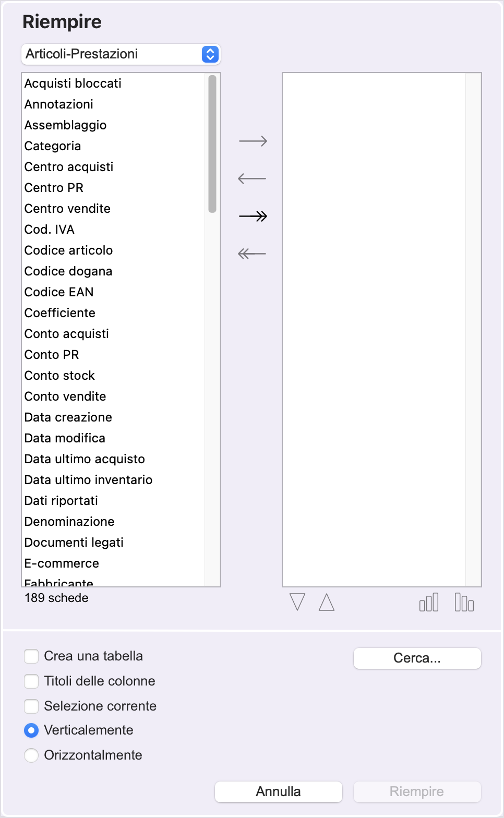Enable the Crea una tabella checkbox

point(31,656)
